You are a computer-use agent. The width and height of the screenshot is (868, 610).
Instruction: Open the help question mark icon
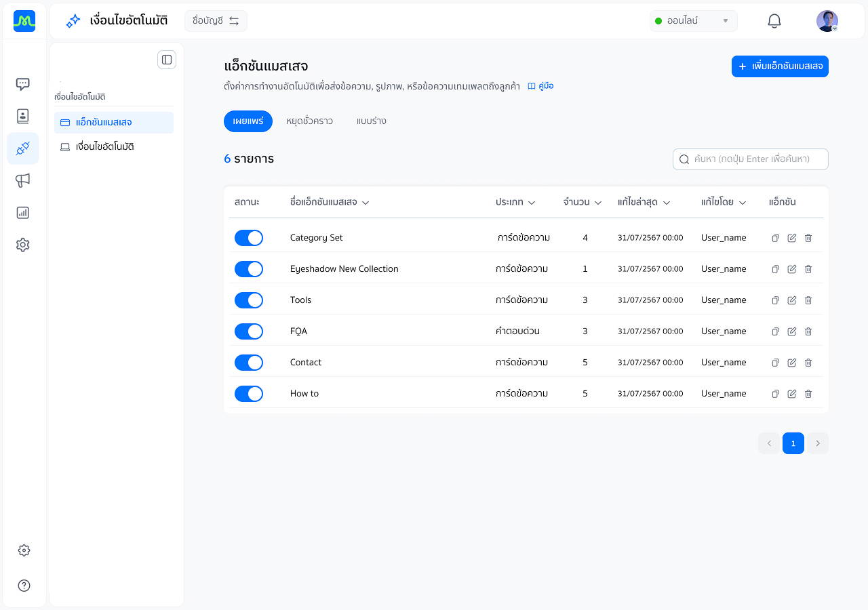coord(24,586)
